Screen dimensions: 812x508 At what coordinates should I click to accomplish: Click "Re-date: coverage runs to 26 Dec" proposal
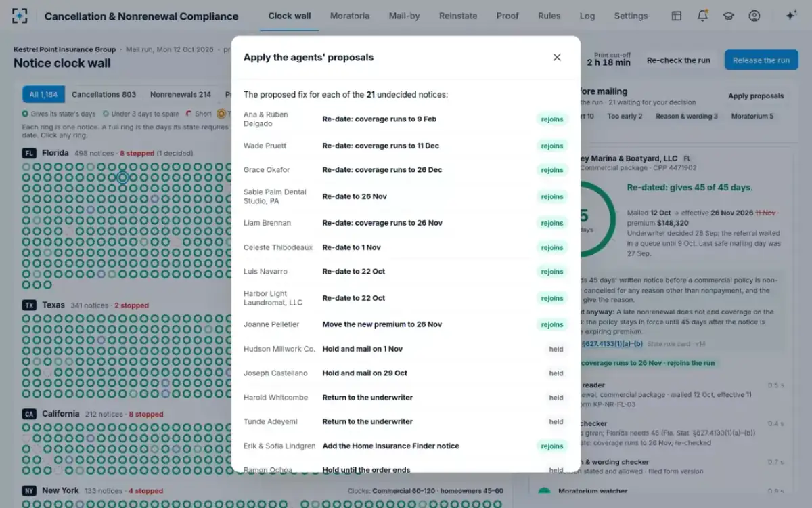point(382,170)
